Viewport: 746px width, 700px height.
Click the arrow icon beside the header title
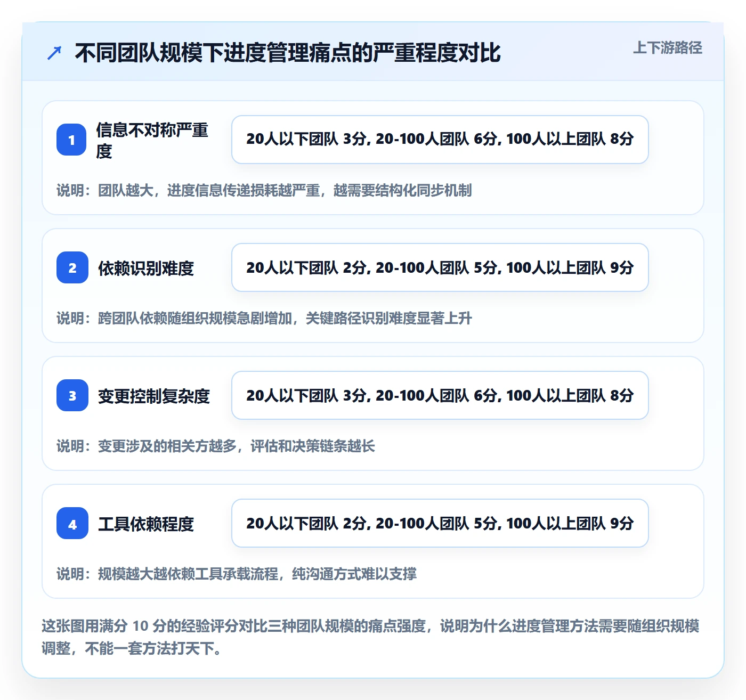(x=54, y=53)
